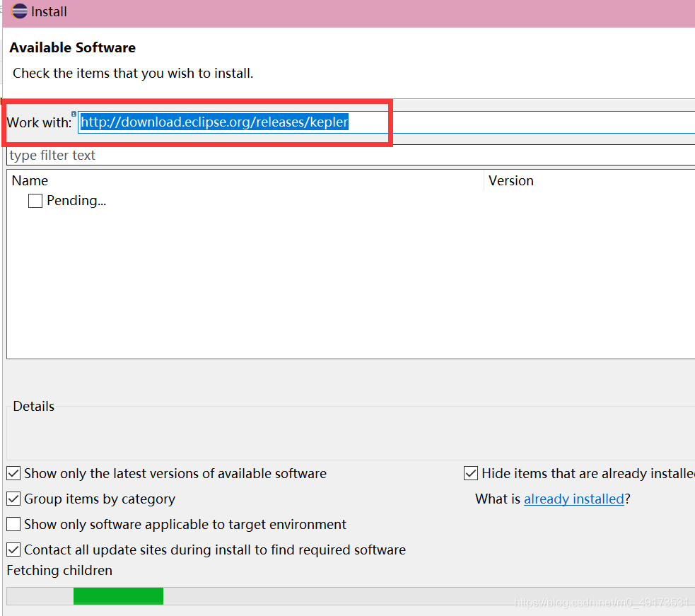Image resolution: width=695 pixels, height=616 pixels.
Task: Click the Version column header
Action: pyautogui.click(x=590, y=180)
